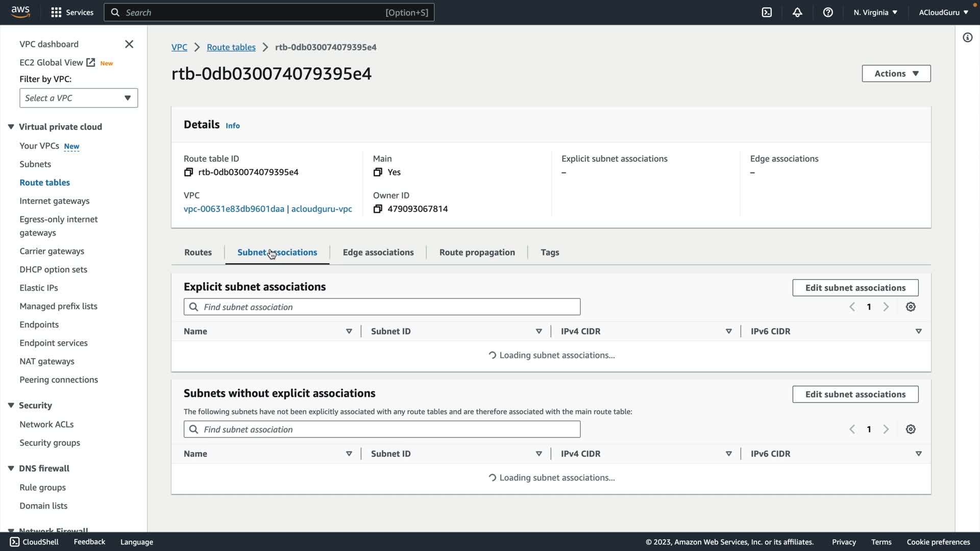
Task: Click the help question mark icon
Action: pyautogui.click(x=828, y=12)
